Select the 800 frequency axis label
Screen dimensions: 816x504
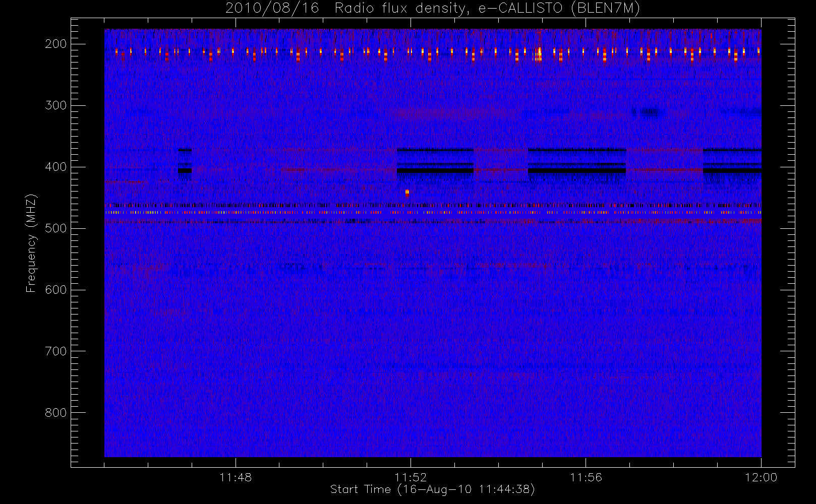[55, 413]
